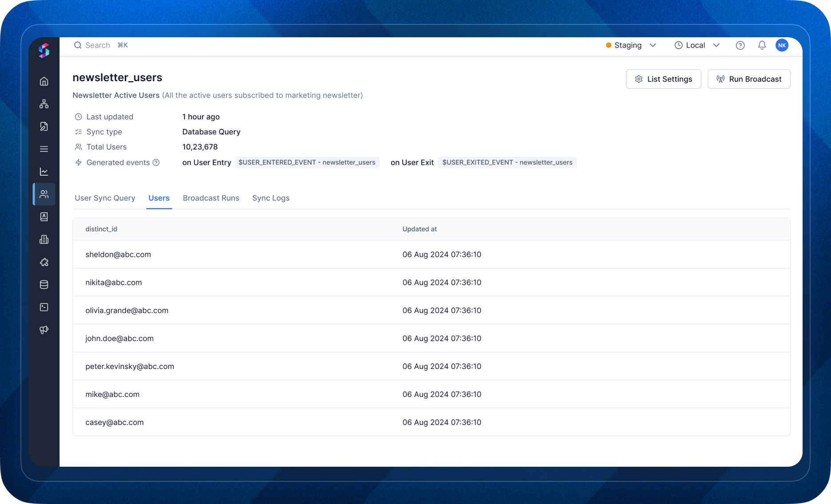Click the gear icon in List Settings
Screen dimensions: 831x504
coord(639,79)
